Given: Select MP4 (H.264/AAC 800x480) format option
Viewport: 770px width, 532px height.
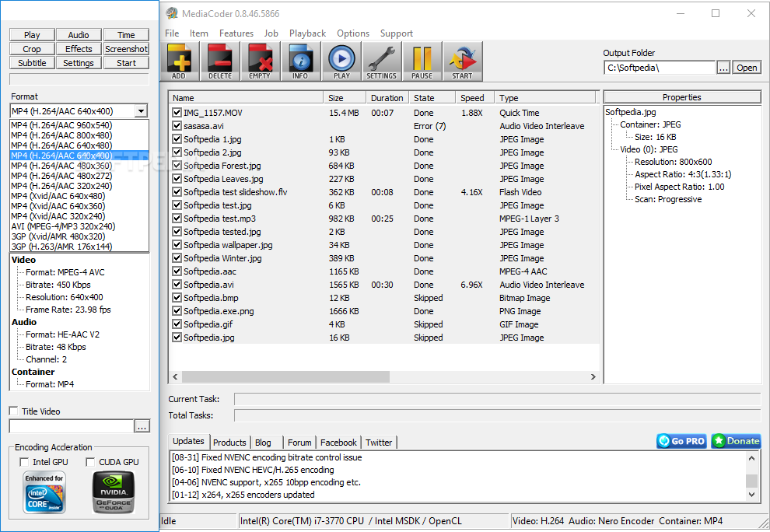Looking at the screenshot, I should (x=79, y=135).
